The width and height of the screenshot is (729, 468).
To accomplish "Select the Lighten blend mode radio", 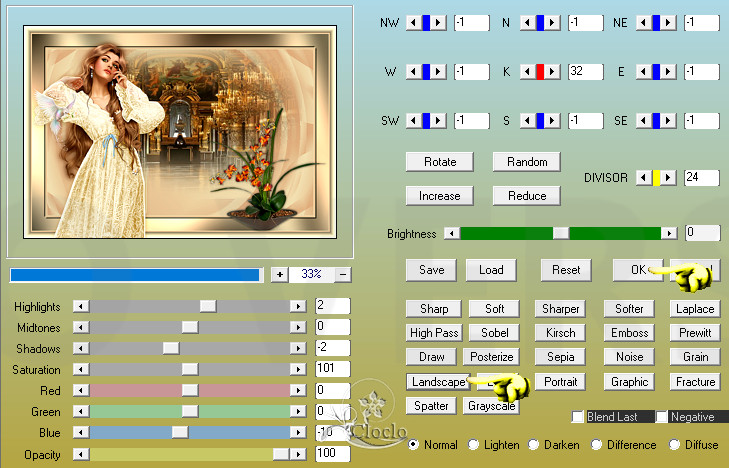I will coord(473,444).
